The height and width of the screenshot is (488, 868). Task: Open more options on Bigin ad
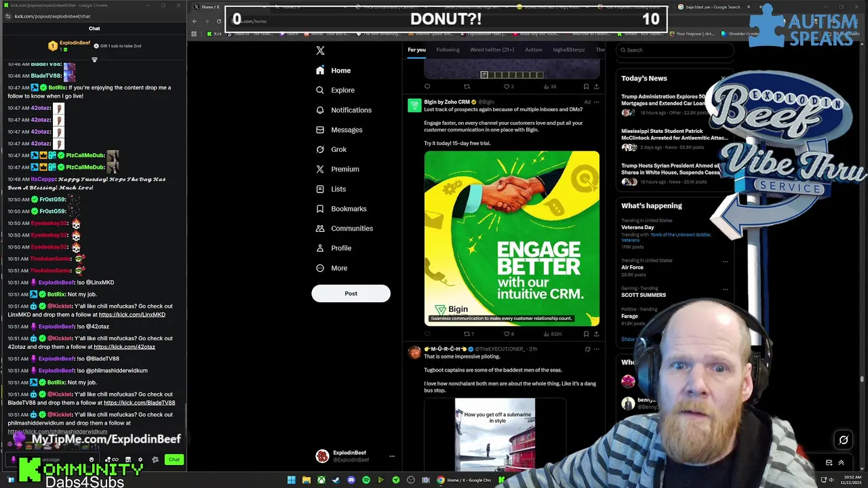click(x=596, y=102)
